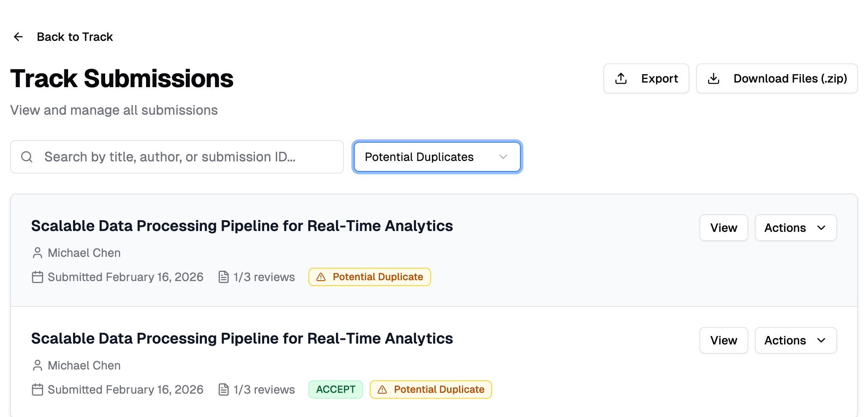Expand Actions menu for first submission
Image resolution: width=868 pixels, height=417 pixels.
pyautogui.click(x=795, y=228)
